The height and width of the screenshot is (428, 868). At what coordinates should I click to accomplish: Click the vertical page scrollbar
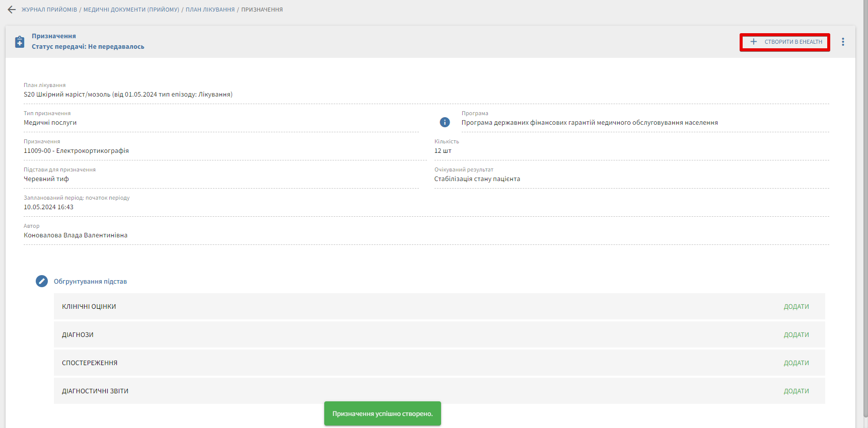click(865, 201)
